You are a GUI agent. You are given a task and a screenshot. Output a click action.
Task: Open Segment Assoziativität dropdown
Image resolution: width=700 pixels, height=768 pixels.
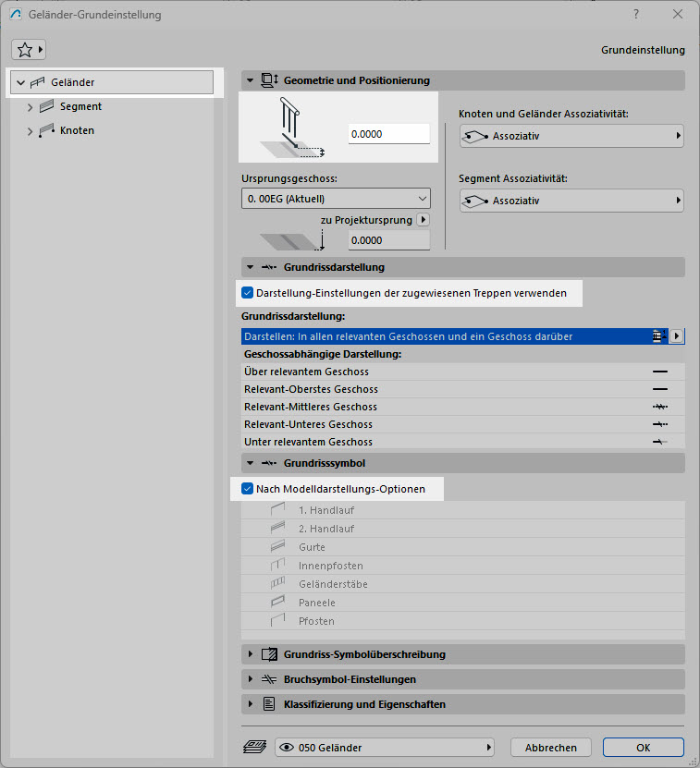pyautogui.click(x=571, y=201)
